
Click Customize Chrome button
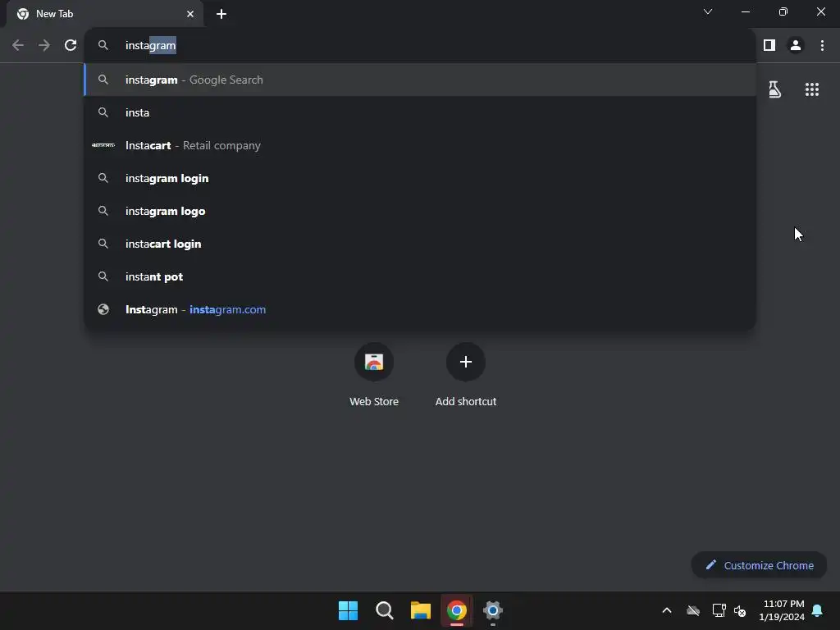pos(759,565)
